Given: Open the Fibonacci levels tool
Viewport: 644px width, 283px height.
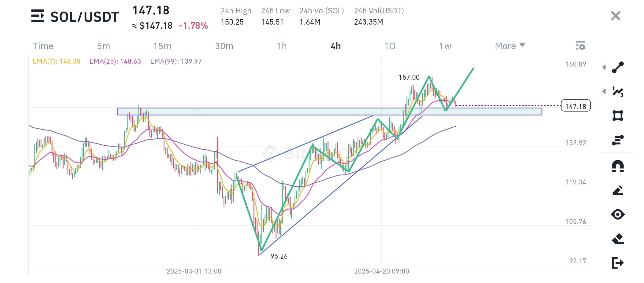Looking at the screenshot, I should [x=618, y=140].
